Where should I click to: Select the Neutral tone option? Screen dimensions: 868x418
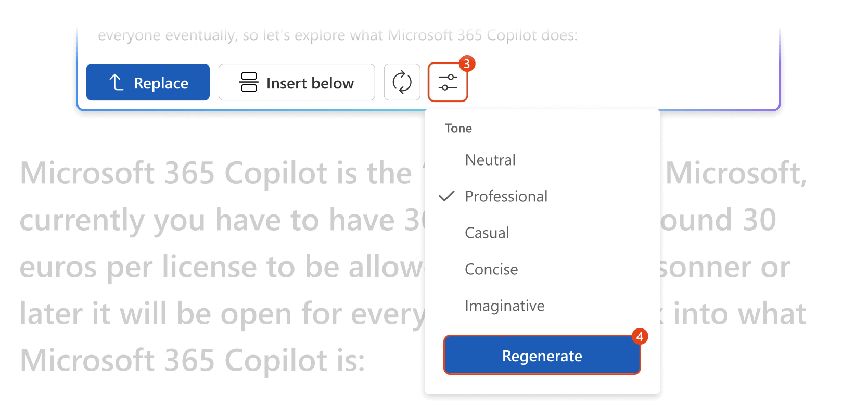click(490, 160)
